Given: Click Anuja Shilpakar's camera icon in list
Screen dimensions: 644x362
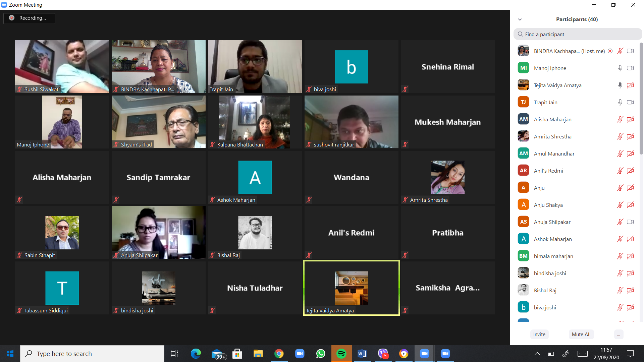Looking at the screenshot, I should pos(630,222).
